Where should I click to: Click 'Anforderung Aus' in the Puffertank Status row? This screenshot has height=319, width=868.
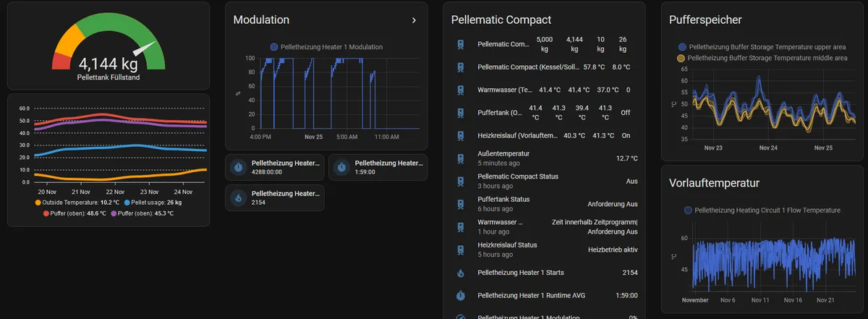coord(613,204)
